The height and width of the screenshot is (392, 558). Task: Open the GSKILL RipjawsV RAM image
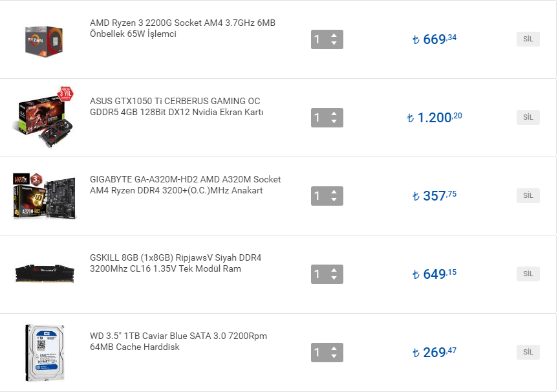click(x=44, y=274)
